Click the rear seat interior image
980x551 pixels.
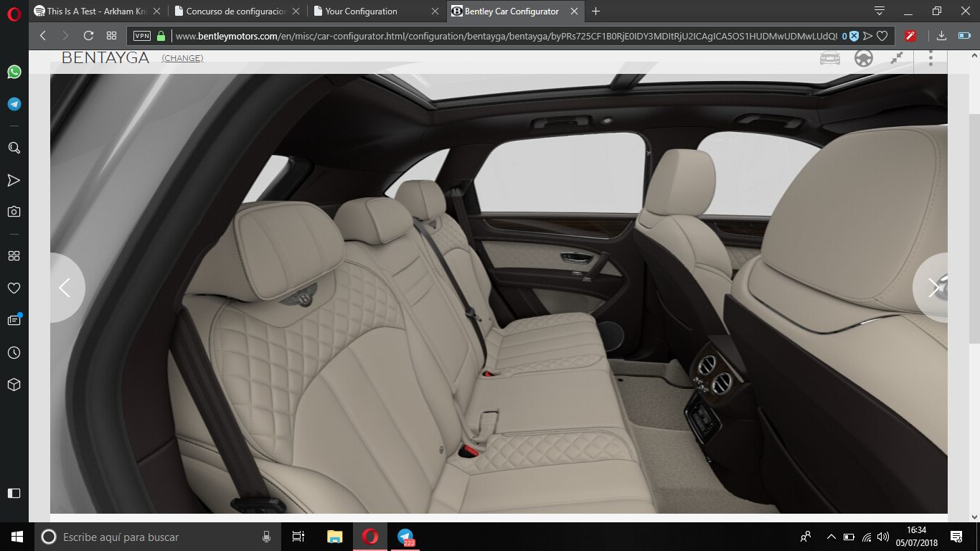pyautogui.click(x=499, y=293)
